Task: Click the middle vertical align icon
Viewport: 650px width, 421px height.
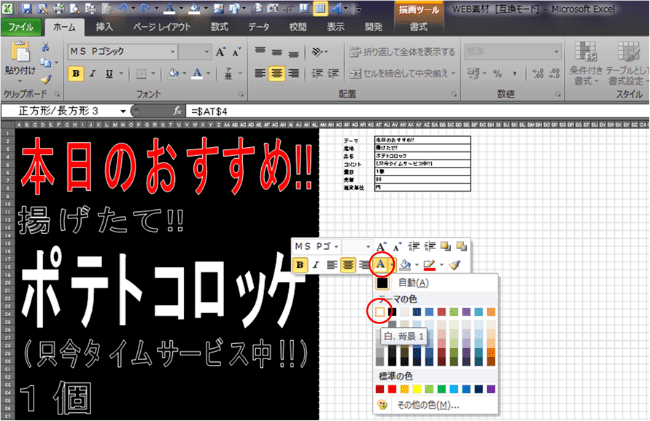Action: 277,52
